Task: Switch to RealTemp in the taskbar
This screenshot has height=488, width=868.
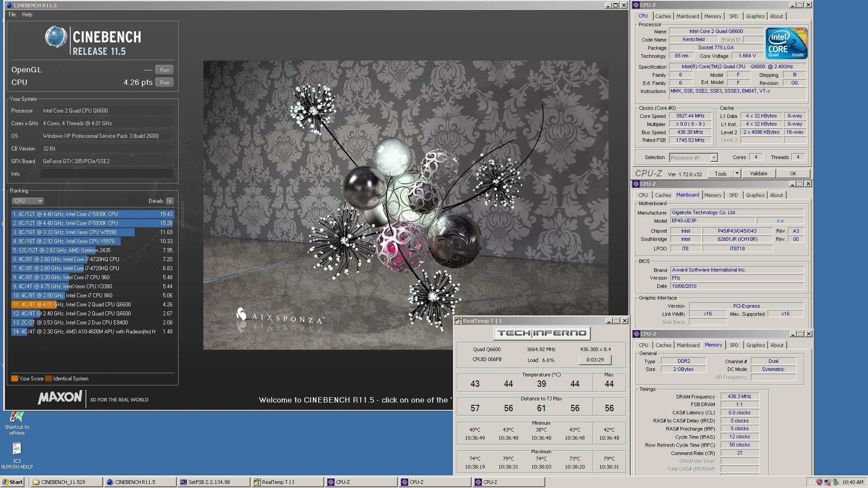Action: (287, 482)
